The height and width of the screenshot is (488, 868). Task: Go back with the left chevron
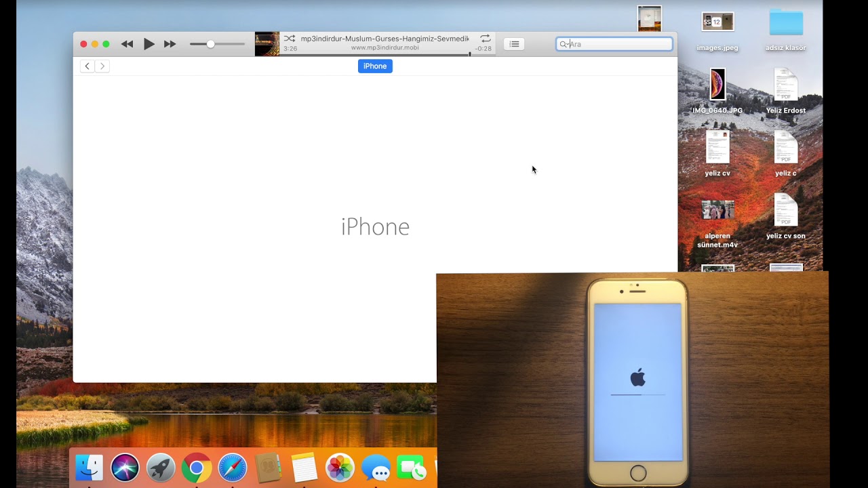pyautogui.click(x=87, y=66)
